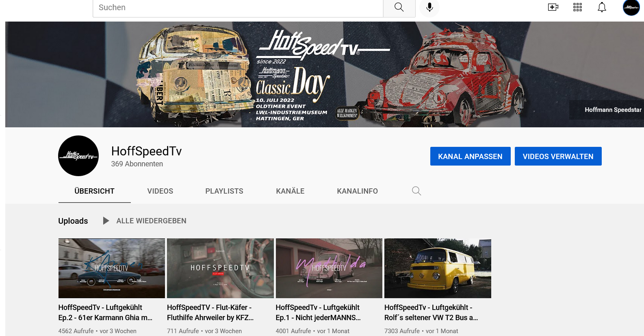The width and height of the screenshot is (644, 336).
Task: Open the YouTube apps grid icon
Action: 577,7
